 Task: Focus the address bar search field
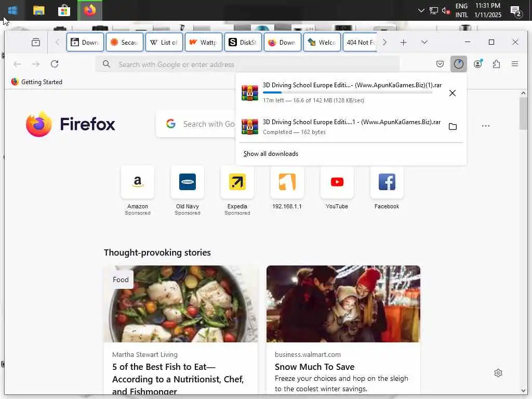tap(247, 64)
